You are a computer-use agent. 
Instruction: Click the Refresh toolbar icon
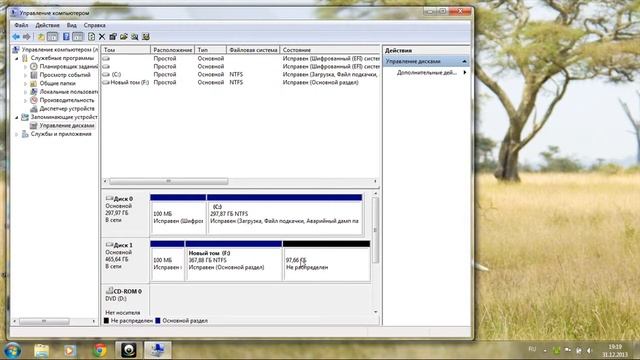[91, 37]
